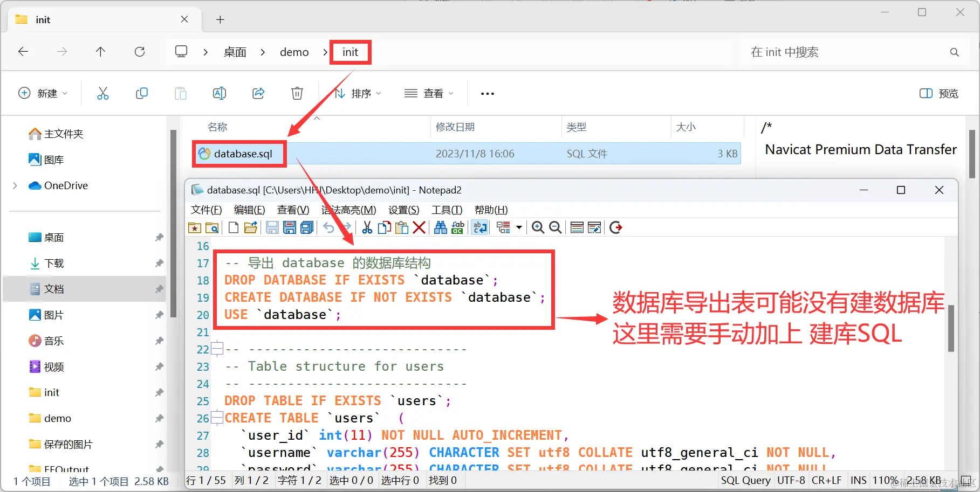Paste clipboard using Notepad2 paste icon
This screenshot has width=980, height=492.
pyautogui.click(x=402, y=228)
